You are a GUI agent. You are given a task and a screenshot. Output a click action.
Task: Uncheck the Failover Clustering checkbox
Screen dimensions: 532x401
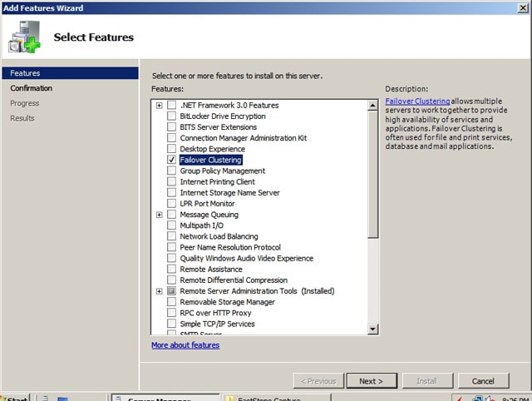point(172,160)
